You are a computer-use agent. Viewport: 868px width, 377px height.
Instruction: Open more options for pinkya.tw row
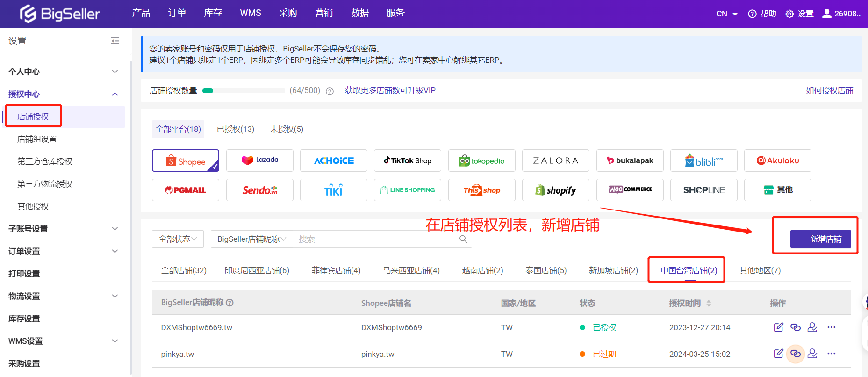(831, 354)
